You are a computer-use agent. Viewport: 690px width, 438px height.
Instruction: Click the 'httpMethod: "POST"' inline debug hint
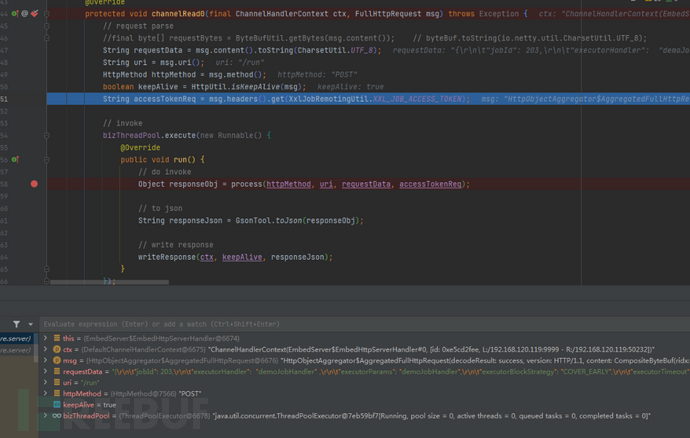pos(317,75)
